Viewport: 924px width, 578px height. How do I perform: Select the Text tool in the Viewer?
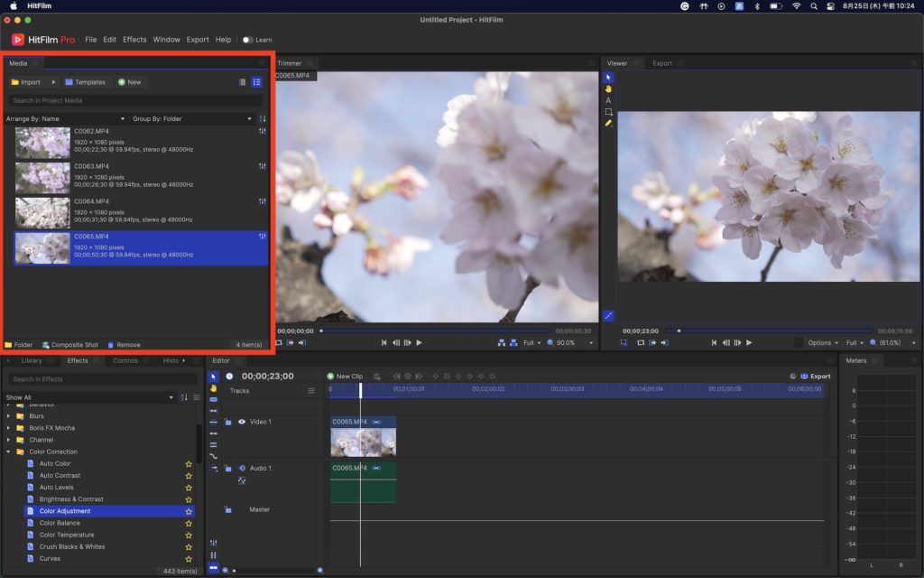608,100
